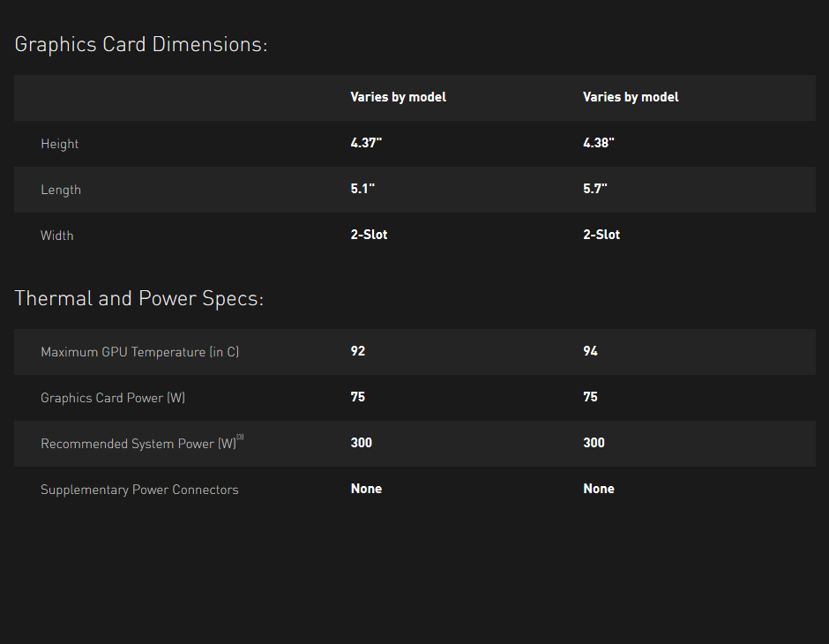Click the 4.38" height value
The width and height of the screenshot is (829, 644).
[599, 143]
